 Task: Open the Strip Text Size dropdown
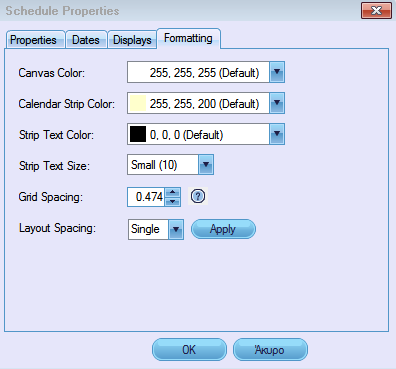(206, 164)
